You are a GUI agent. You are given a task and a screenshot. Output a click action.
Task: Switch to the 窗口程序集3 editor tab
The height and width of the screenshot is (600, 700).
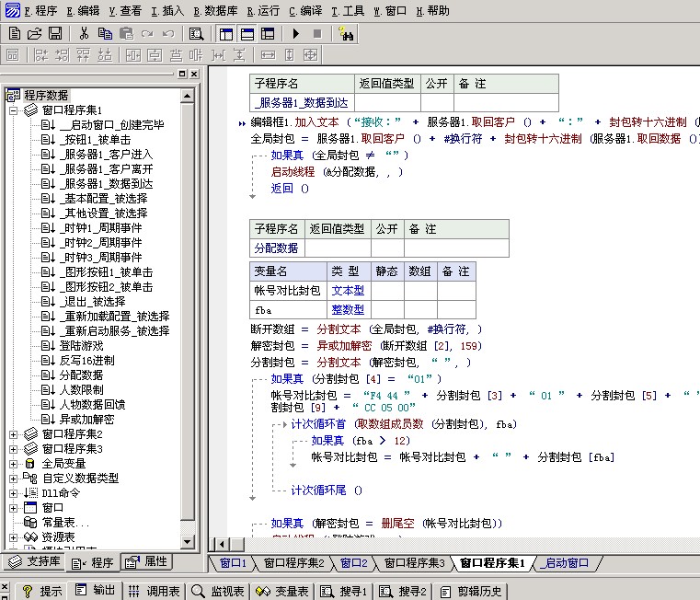coord(413,563)
